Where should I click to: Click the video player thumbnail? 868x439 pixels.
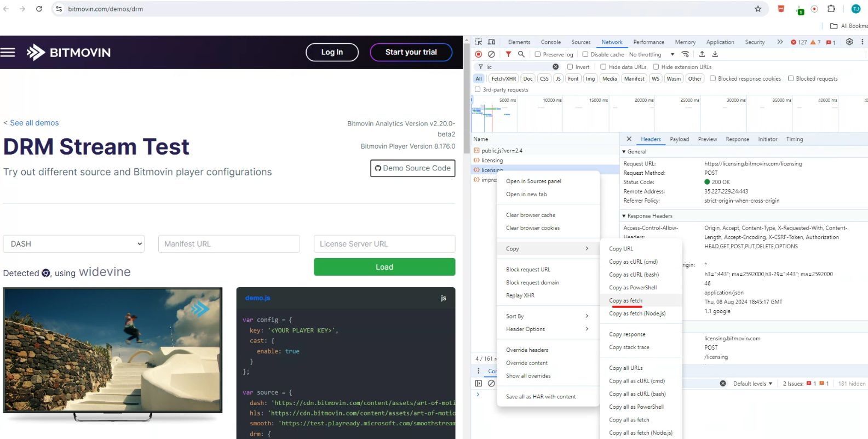[x=113, y=350]
